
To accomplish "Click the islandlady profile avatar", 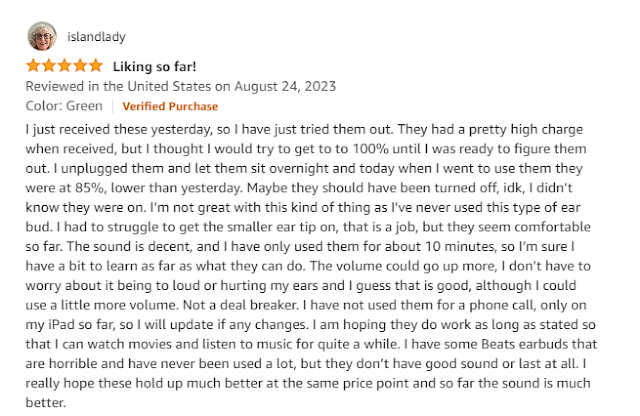I will pyautogui.click(x=43, y=36).
